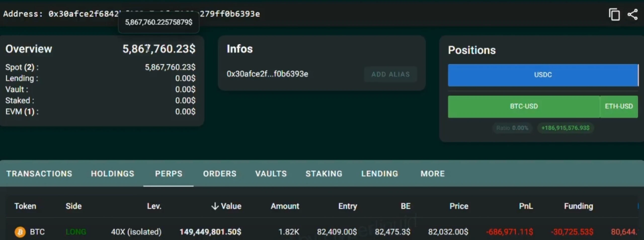The image size is (644, 240).
Task: Click the Vault row label
Action: pos(17,89)
